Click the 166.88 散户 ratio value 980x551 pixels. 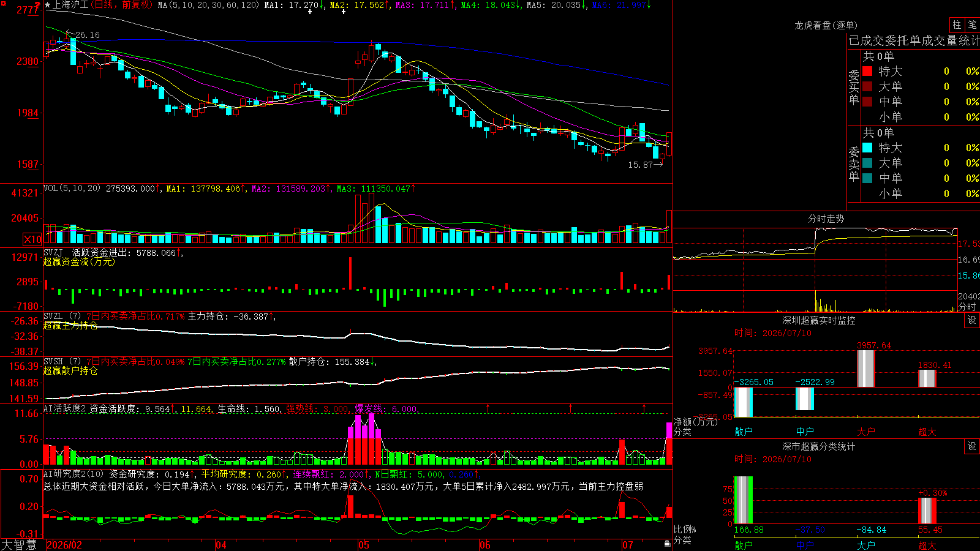tap(748, 530)
